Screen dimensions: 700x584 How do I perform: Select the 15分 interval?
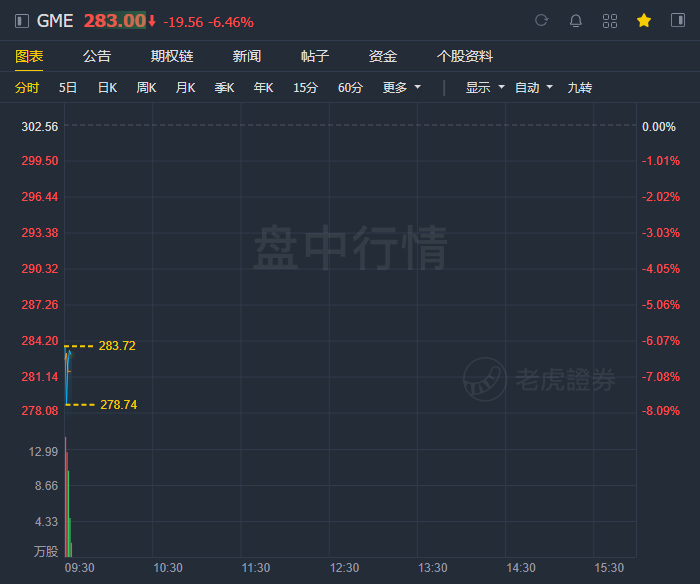pos(305,88)
